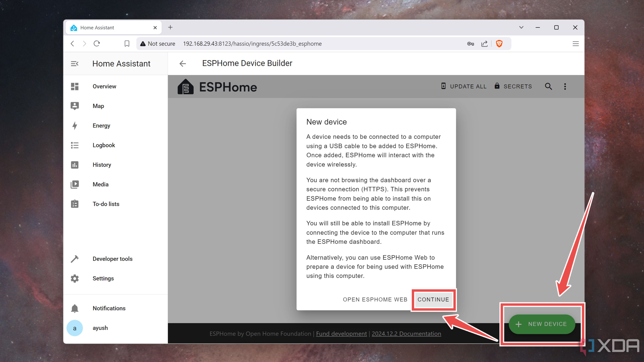This screenshot has height=362, width=644.
Task: Open To-do lists
Action: click(x=115, y=204)
